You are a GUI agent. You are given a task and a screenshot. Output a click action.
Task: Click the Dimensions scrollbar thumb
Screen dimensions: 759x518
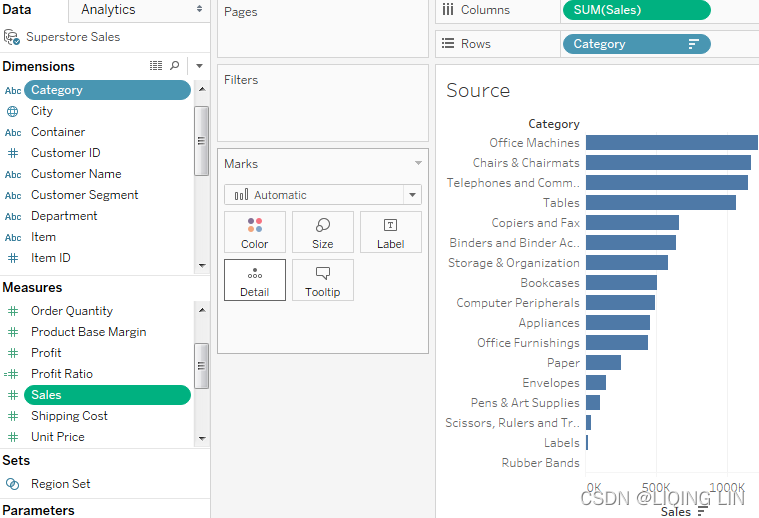click(201, 141)
